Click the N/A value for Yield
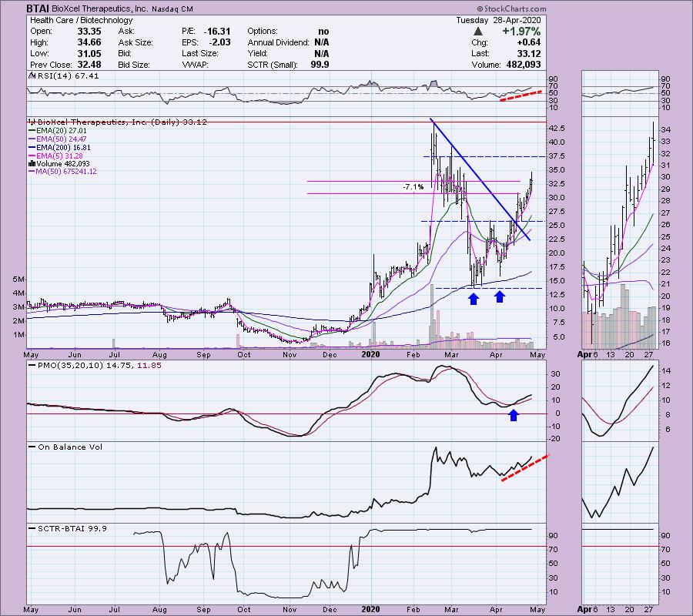Viewport: 693px width, 616px height. click(x=321, y=53)
